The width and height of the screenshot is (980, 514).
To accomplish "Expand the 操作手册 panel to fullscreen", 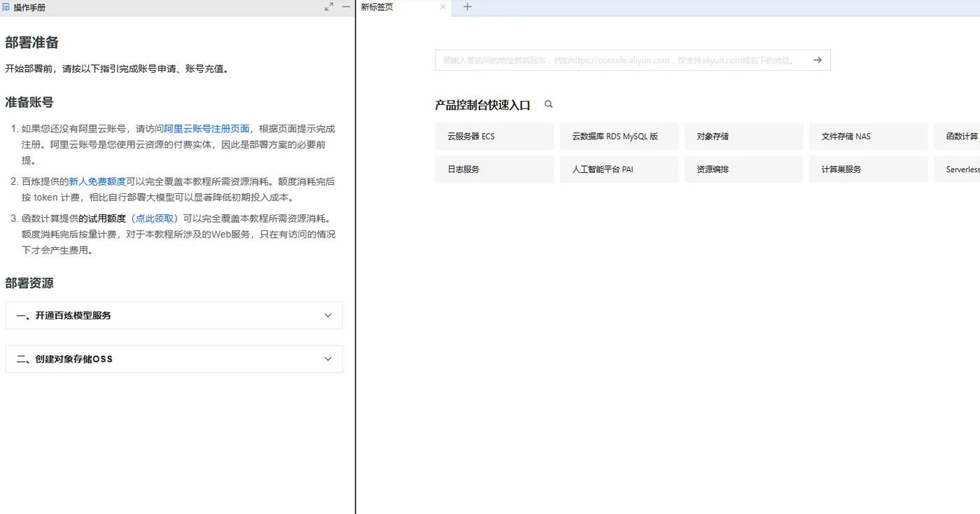I will pos(329,7).
